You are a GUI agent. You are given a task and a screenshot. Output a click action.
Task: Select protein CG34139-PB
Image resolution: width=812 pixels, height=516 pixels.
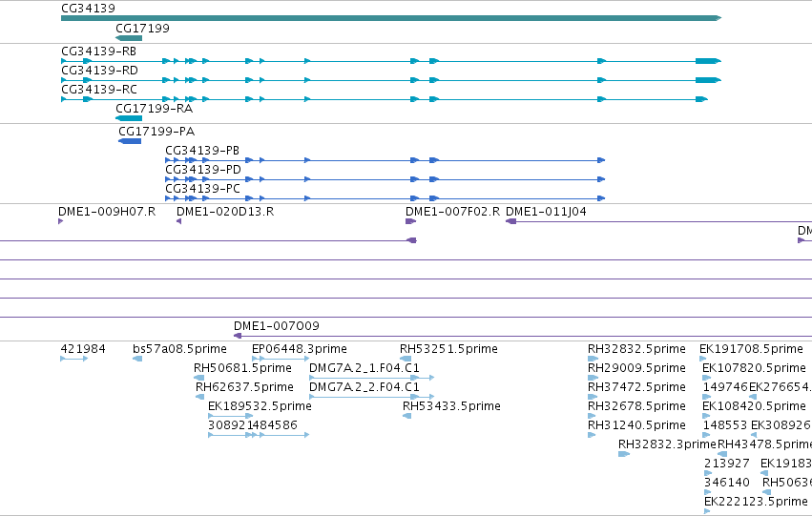pyautogui.click(x=385, y=160)
